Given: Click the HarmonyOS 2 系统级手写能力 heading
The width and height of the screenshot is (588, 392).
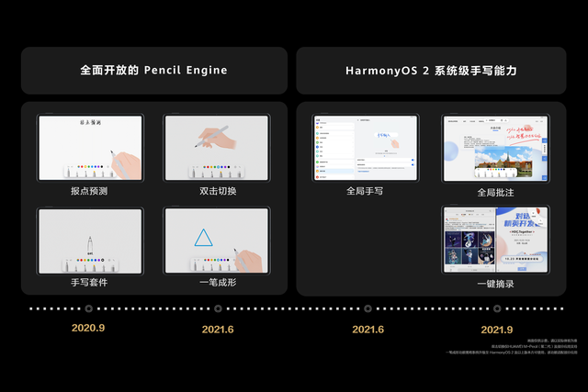Looking at the screenshot, I should click(431, 71).
